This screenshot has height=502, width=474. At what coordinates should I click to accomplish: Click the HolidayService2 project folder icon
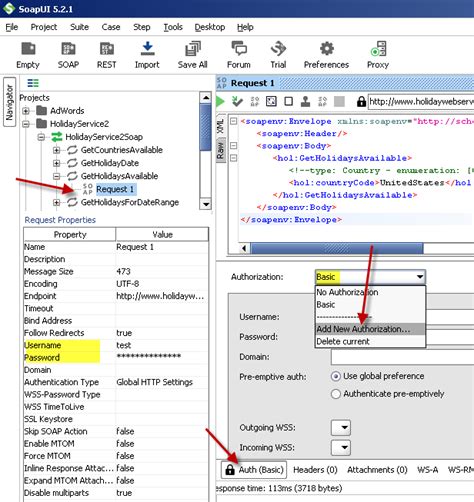click(x=41, y=124)
